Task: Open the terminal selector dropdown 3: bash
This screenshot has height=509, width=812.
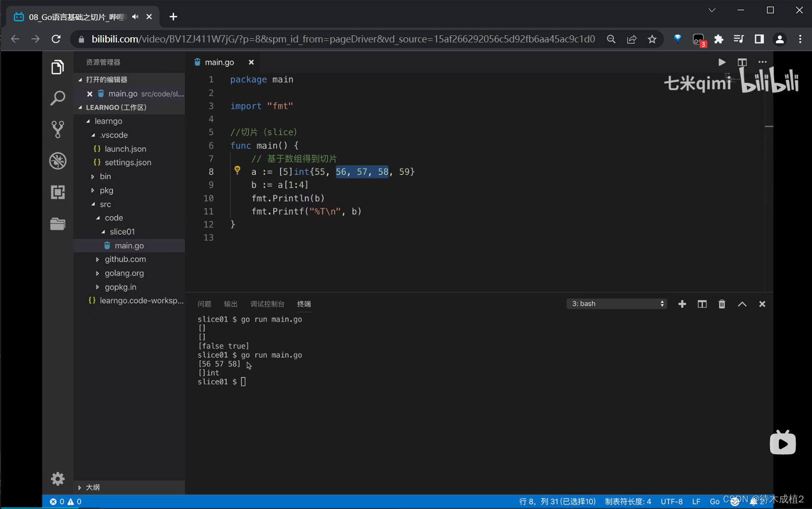Action: coord(617,304)
